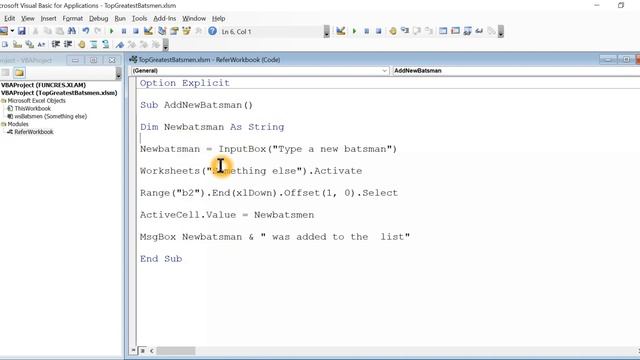Open Project panel toolbar options arrow
This screenshot has width=640, height=360.
click(118, 73)
